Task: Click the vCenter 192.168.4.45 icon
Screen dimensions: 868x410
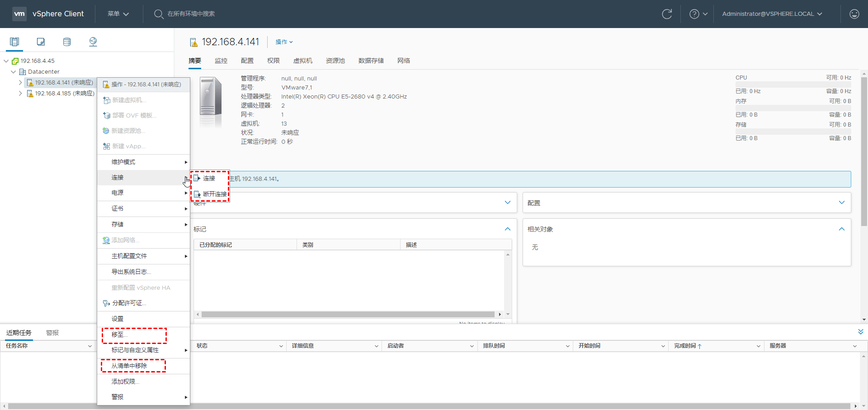Action: (x=15, y=61)
